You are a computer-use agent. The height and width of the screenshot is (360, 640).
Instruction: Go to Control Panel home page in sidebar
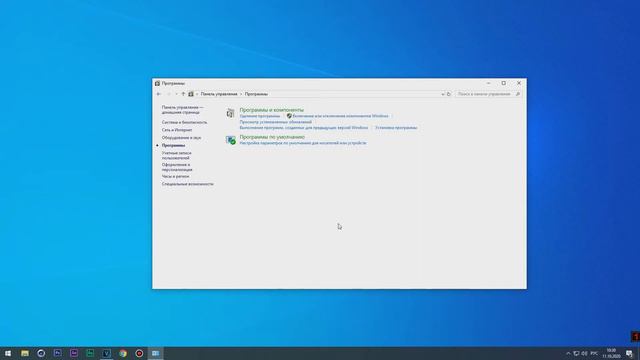(x=182, y=109)
